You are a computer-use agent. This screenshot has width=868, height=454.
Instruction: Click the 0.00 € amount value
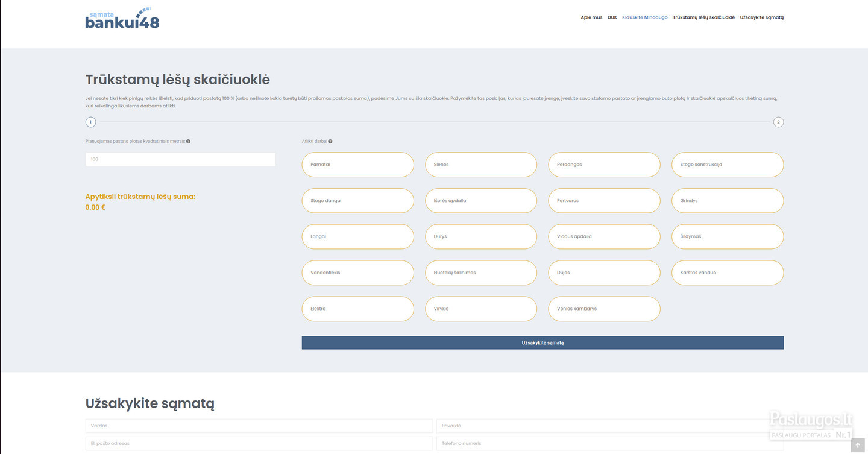point(95,207)
